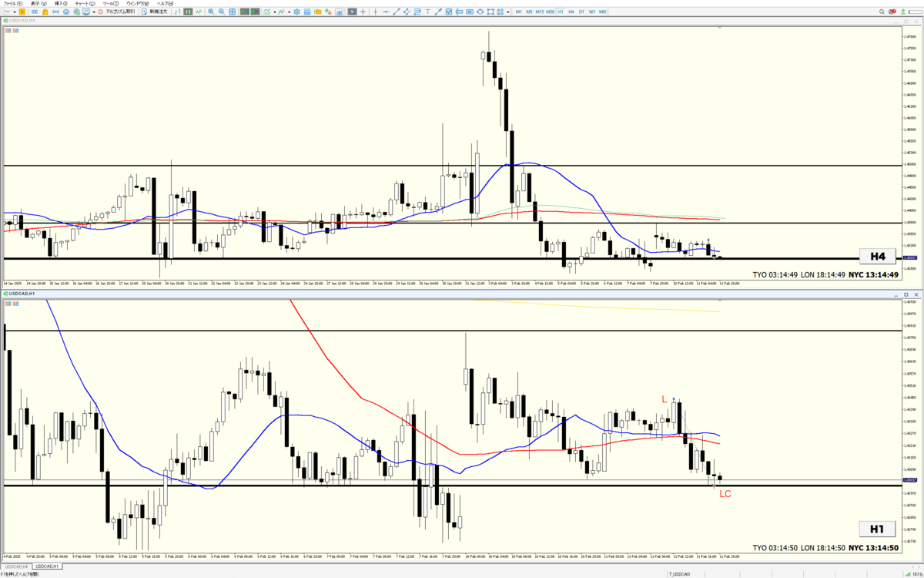Image resolution: width=924 pixels, height=578 pixels.
Task: Zoom in on the chart
Action: click(211, 12)
